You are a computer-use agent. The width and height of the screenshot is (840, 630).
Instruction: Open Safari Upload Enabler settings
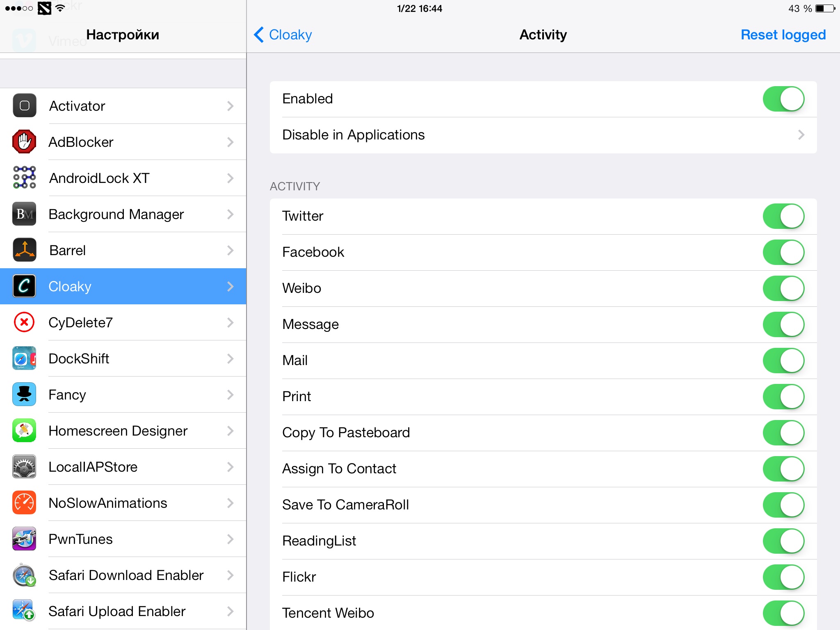coord(123,611)
